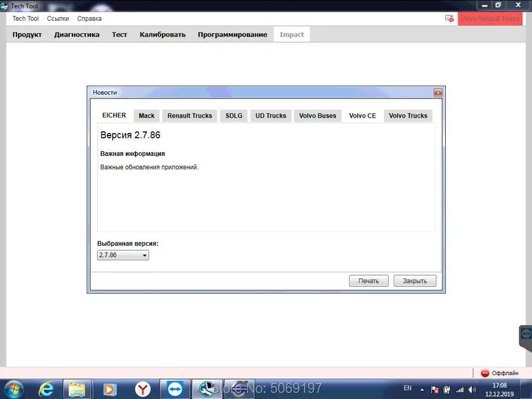The image size is (532, 399).
Task: Open Yandex browser from the taskbar
Action: pyautogui.click(x=143, y=389)
